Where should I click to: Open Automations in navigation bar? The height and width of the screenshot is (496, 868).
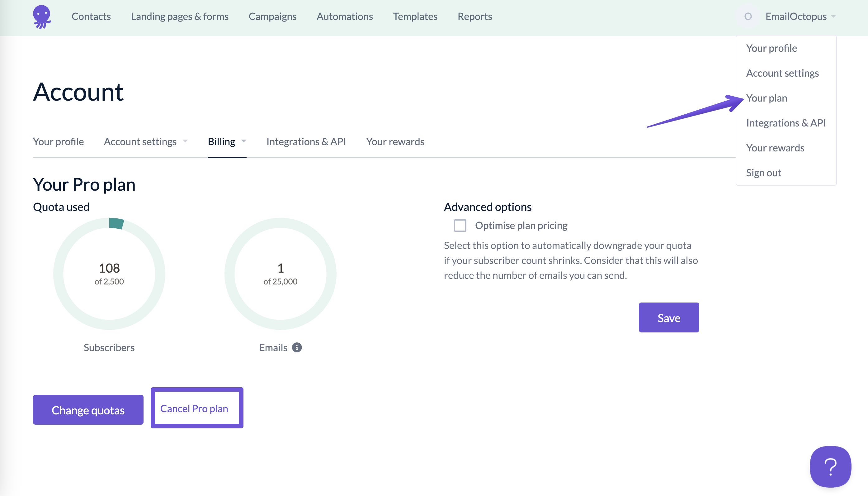344,16
